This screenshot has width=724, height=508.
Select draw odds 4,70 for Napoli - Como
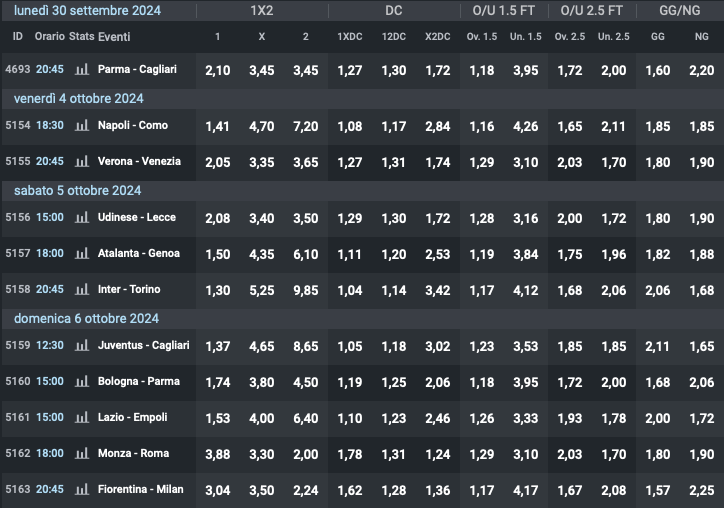point(262,127)
